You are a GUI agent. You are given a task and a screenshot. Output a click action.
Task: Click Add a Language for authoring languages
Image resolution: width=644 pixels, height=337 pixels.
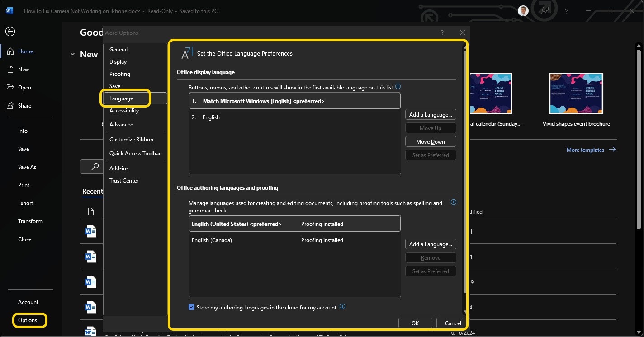click(431, 244)
